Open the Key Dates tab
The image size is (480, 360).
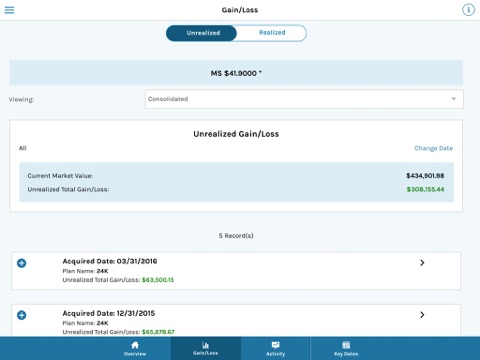pos(346,348)
